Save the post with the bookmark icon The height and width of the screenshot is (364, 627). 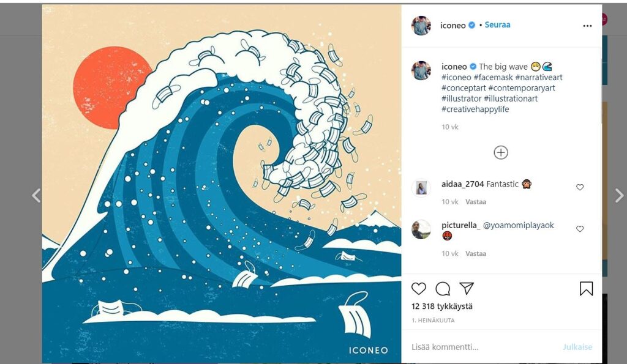586,289
